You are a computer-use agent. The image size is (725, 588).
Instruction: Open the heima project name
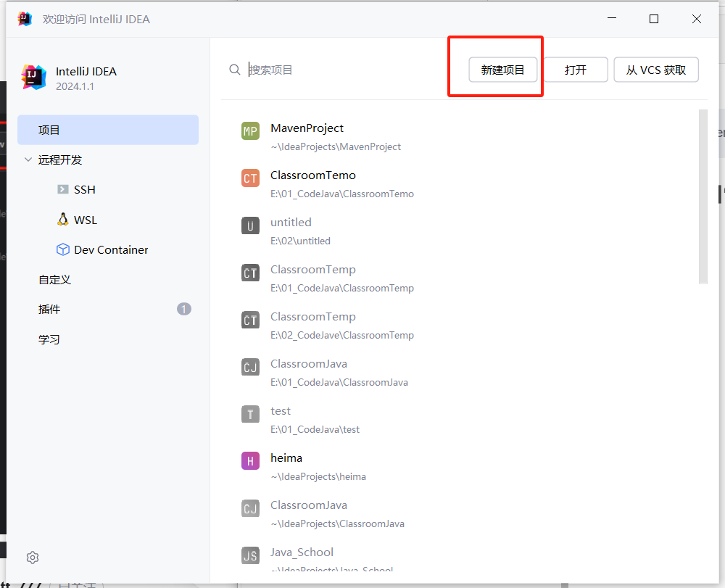286,458
